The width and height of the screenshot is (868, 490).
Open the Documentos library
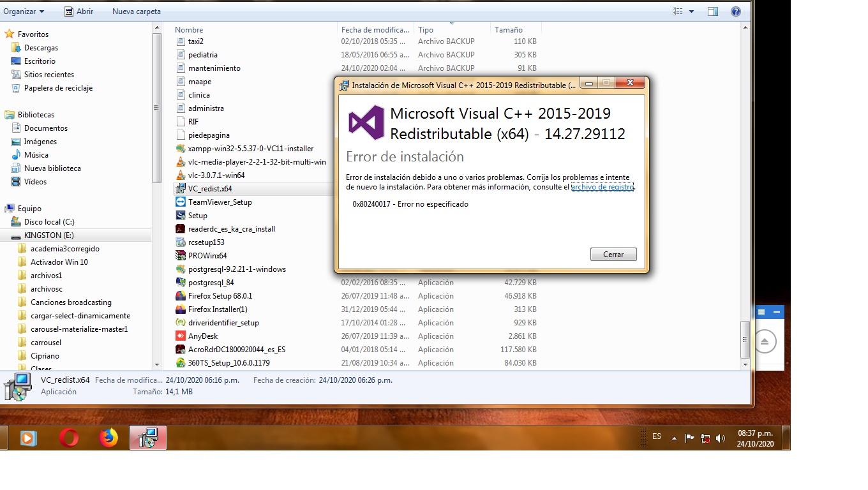(46, 128)
